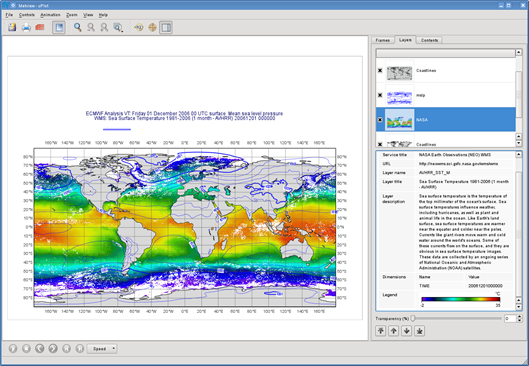Click the stop animation button
This screenshot has width=529, height=366.
point(26,348)
